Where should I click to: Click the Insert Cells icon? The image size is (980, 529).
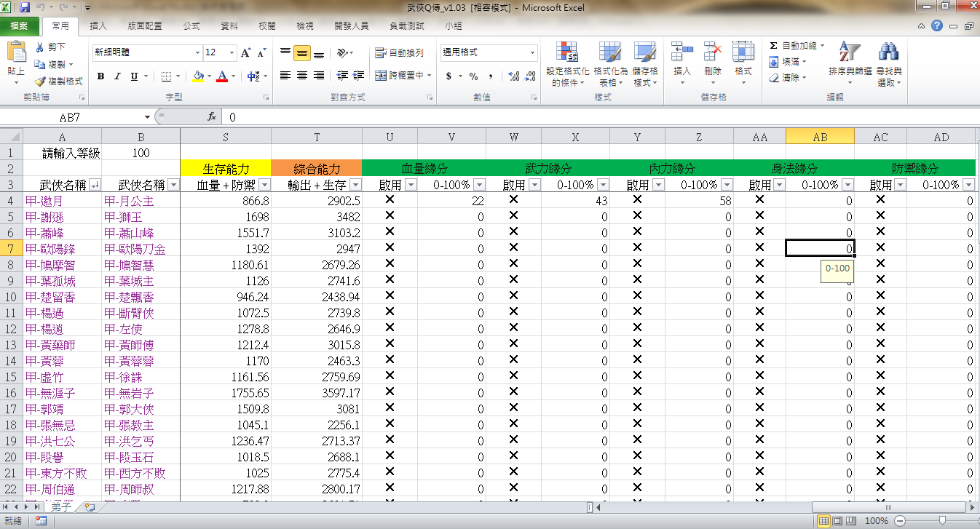click(x=682, y=52)
